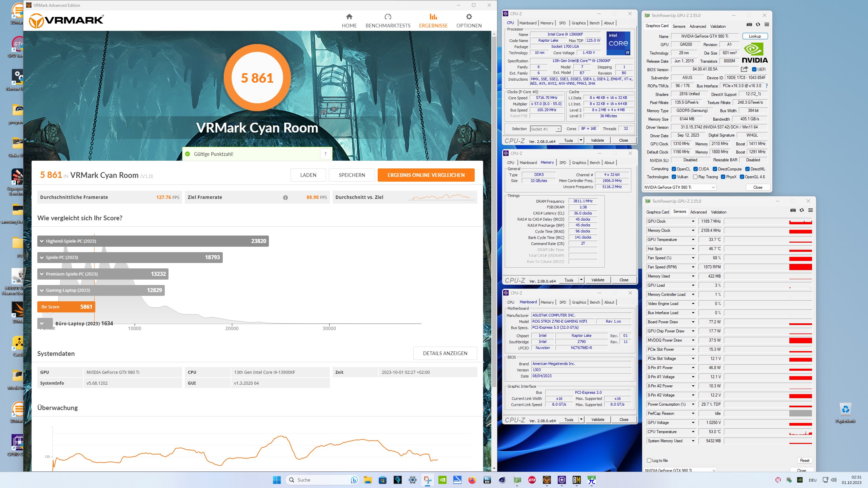Toggle the PhysX checkbox
This screenshot has height=488, width=868.
723,177
